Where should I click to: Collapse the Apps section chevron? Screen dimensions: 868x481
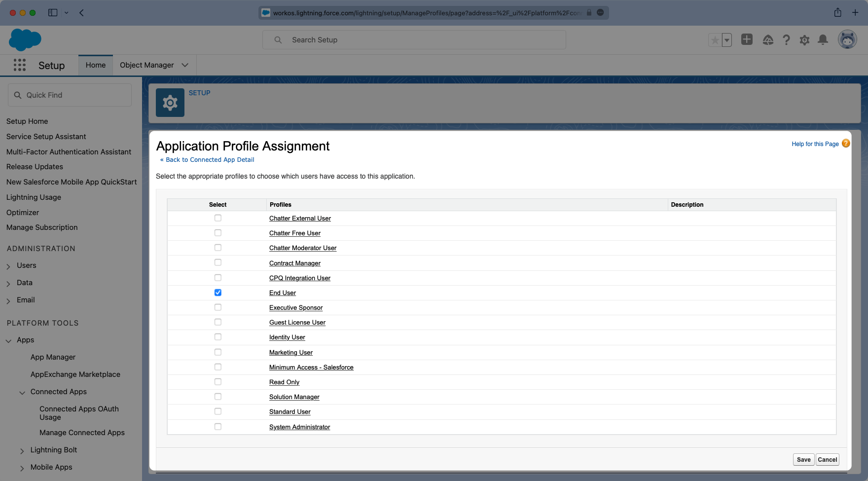(8, 340)
